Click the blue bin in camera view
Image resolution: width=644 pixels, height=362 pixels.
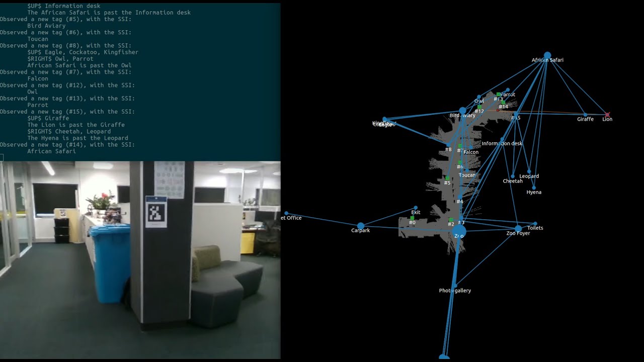(111, 263)
